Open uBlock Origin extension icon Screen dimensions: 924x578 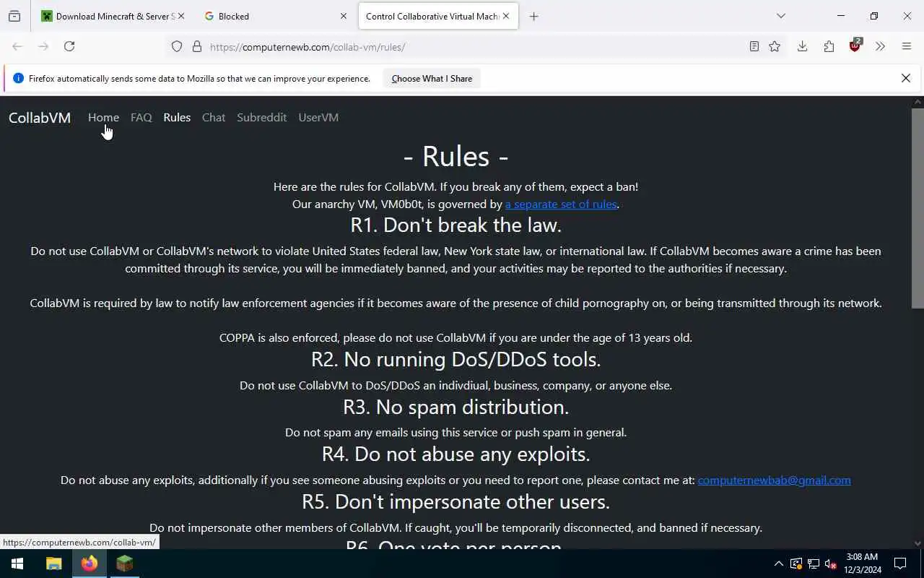[x=855, y=45]
